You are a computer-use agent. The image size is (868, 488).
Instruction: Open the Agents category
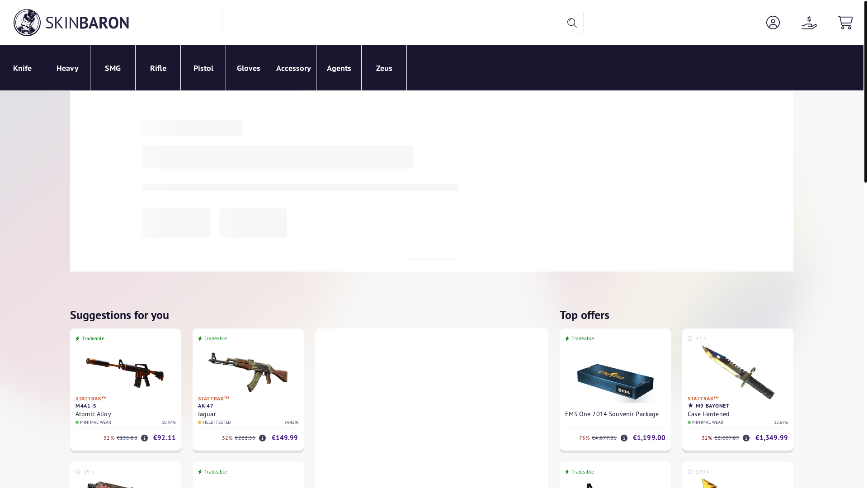[x=339, y=68]
